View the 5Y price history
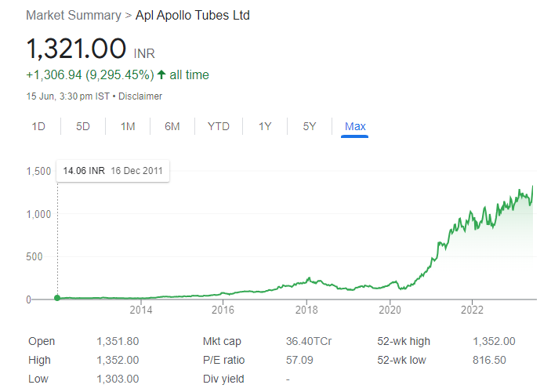This screenshot has width=551, height=392. tap(310, 126)
